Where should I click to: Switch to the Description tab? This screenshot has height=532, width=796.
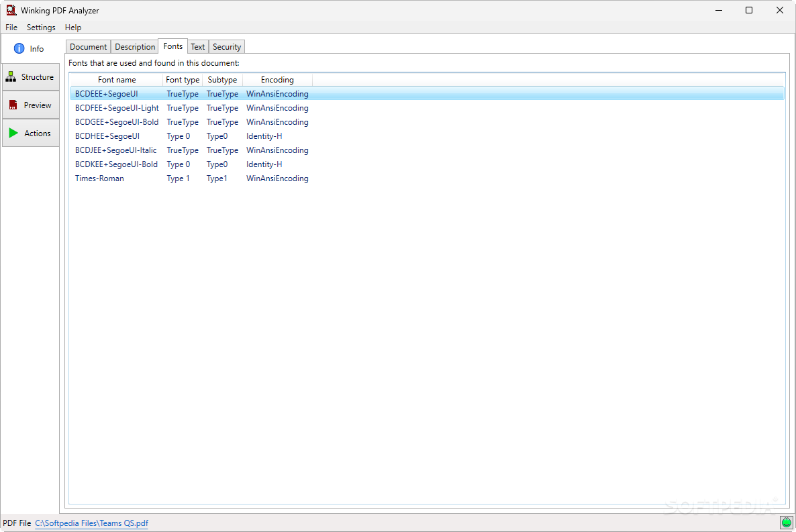point(135,47)
